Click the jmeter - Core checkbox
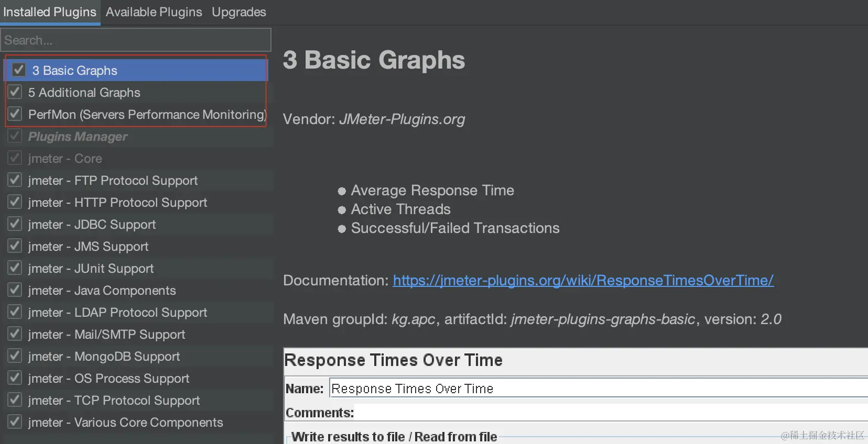This screenshot has height=444, width=868. click(x=15, y=158)
